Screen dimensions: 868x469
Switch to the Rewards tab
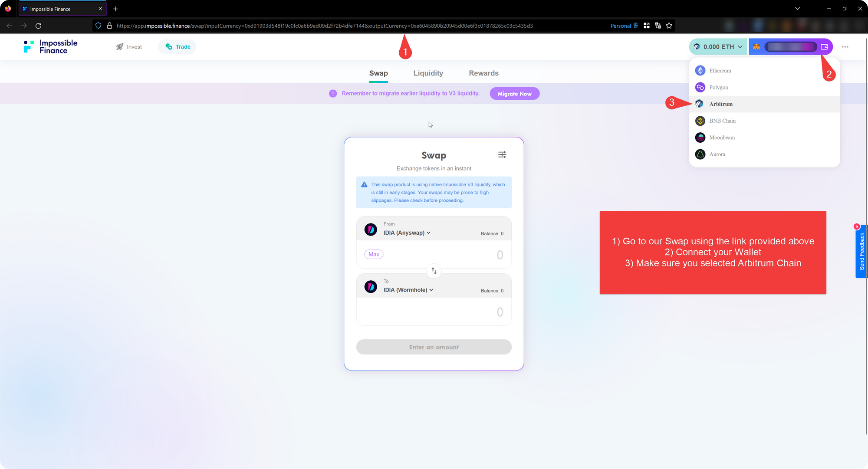pyautogui.click(x=483, y=73)
